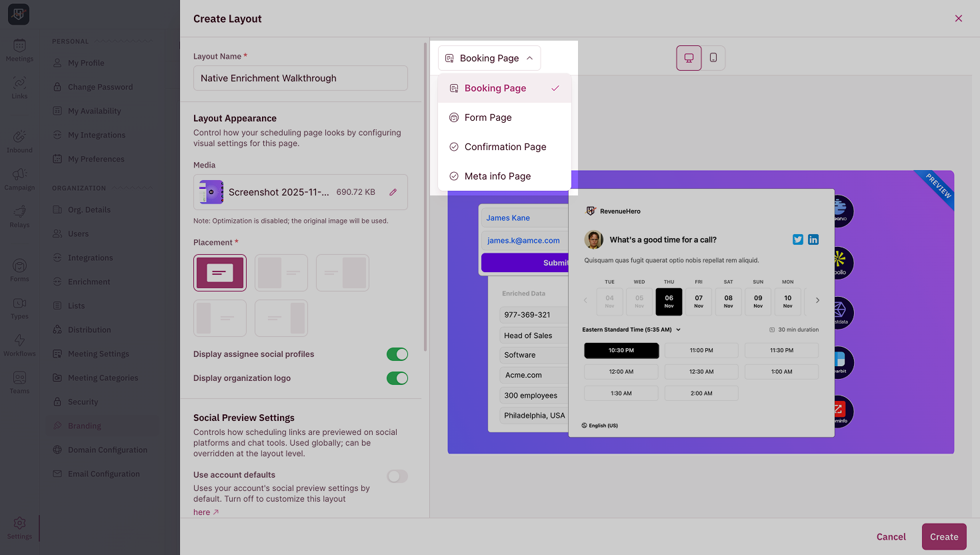
Task: Switch preview to mobile view
Action: pos(713,57)
